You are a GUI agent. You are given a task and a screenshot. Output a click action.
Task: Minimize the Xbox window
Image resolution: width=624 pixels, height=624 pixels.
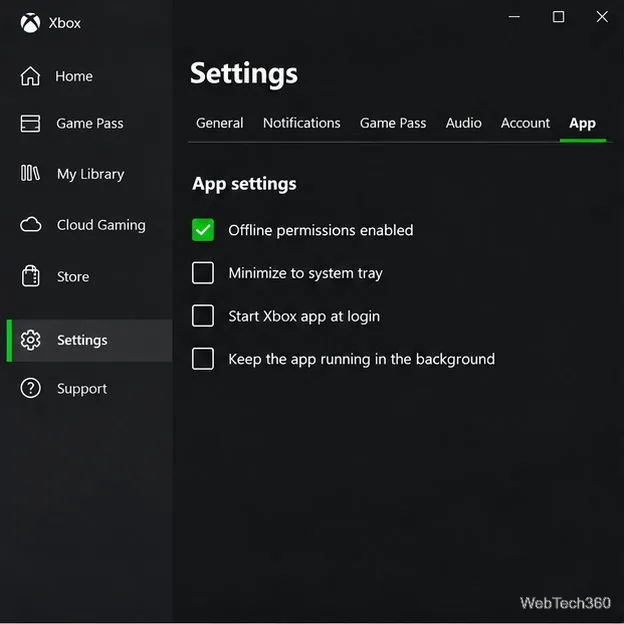(x=514, y=17)
